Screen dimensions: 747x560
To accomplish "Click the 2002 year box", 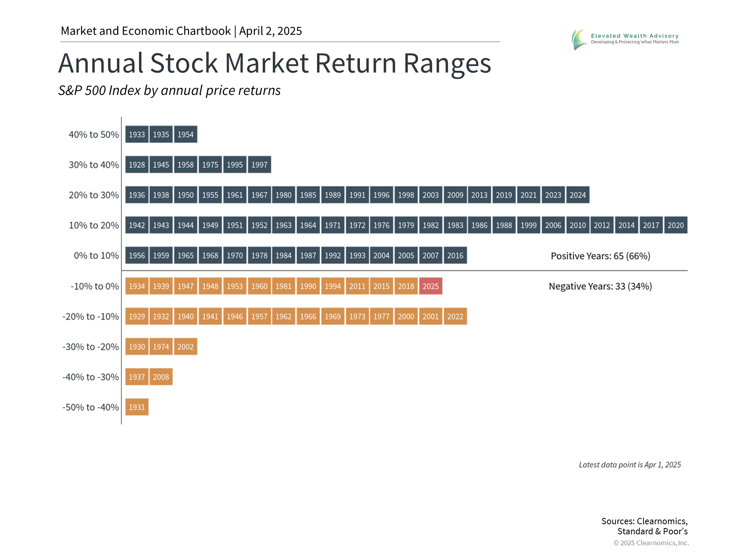I will tap(185, 346).
